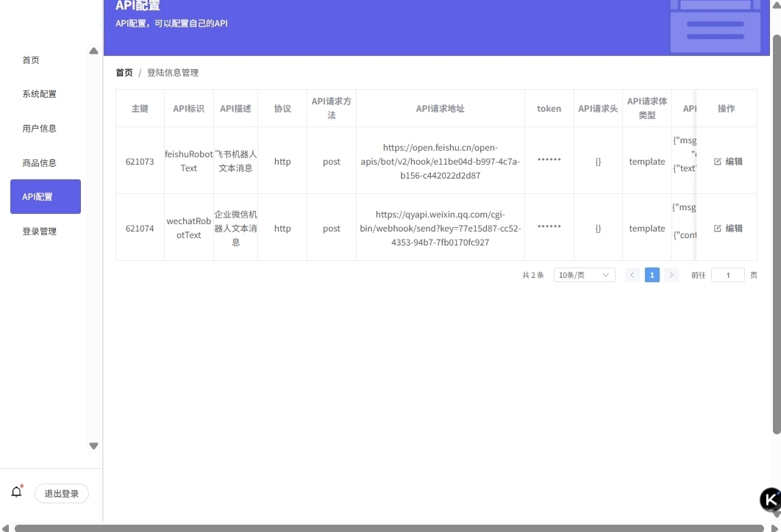Image resolution: width=781 pixels, height=532 pixels.
Task: Click the notification bell icon
Action: 16,492
